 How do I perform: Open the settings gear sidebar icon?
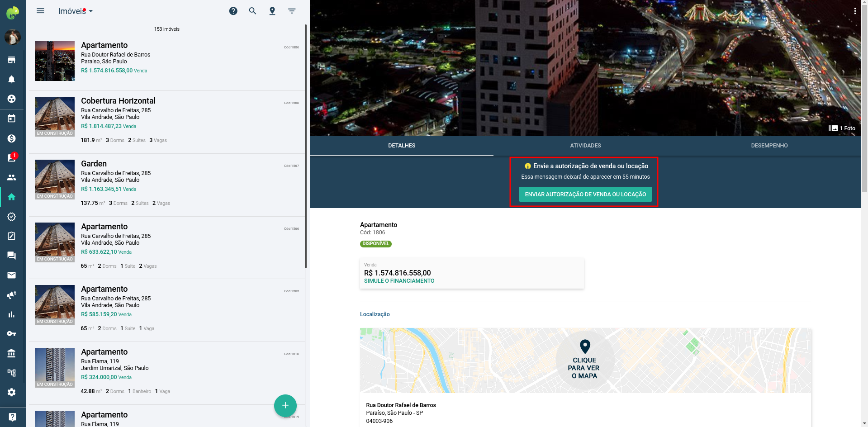pos(12,392)
